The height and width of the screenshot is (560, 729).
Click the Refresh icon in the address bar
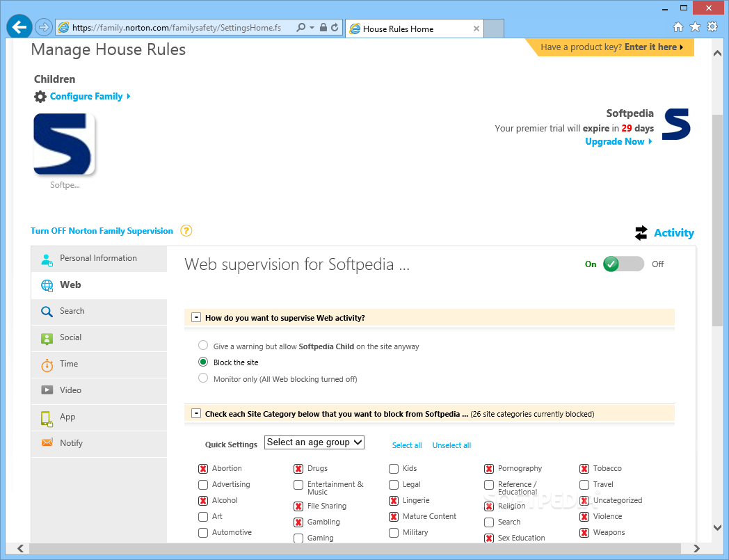[335, 27]
